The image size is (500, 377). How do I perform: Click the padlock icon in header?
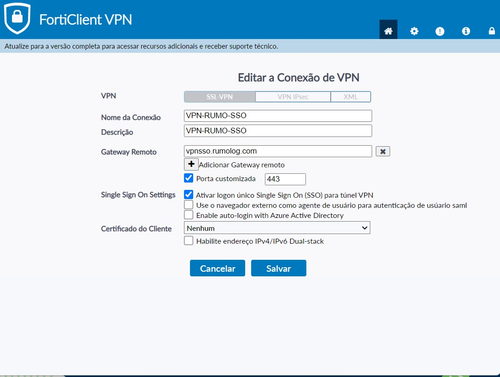[x=492, y=31]
